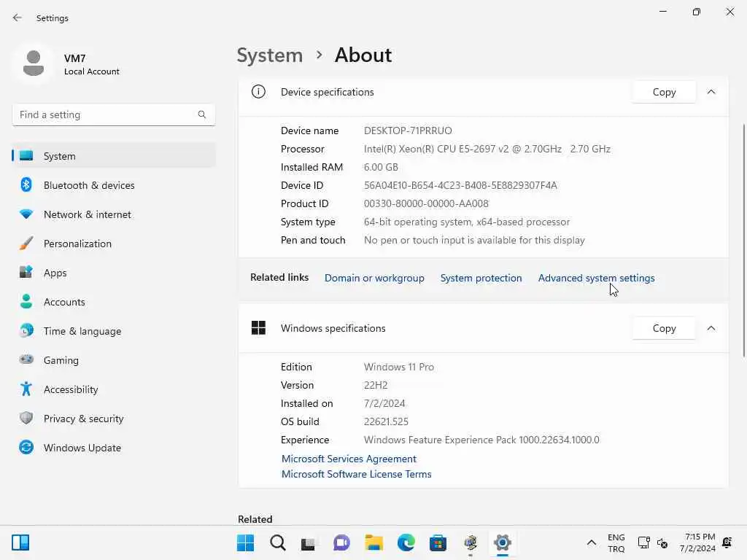Click System in the breadcrumb
The height and width of the screenshot is (560, 747).
(x=270, y=55)
